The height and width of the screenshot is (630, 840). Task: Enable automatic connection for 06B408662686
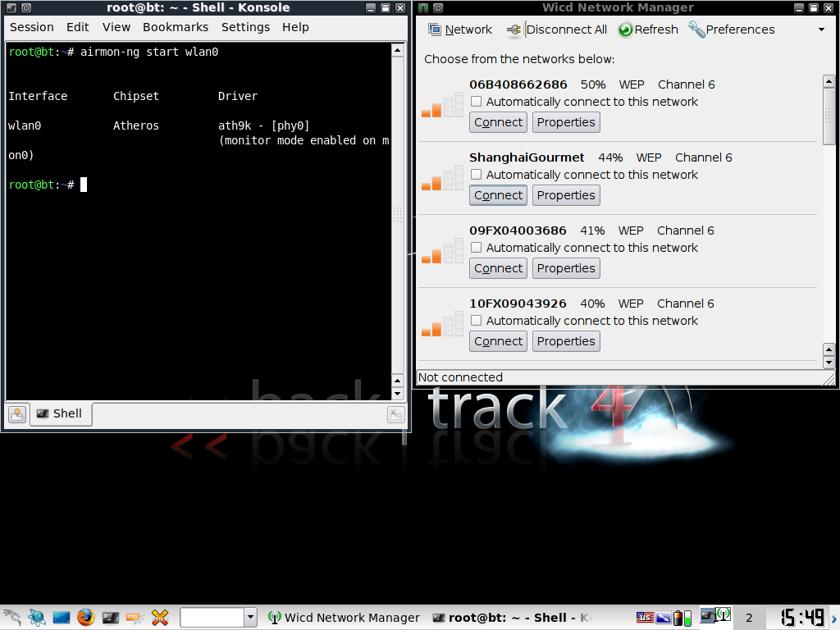point(476,102)
